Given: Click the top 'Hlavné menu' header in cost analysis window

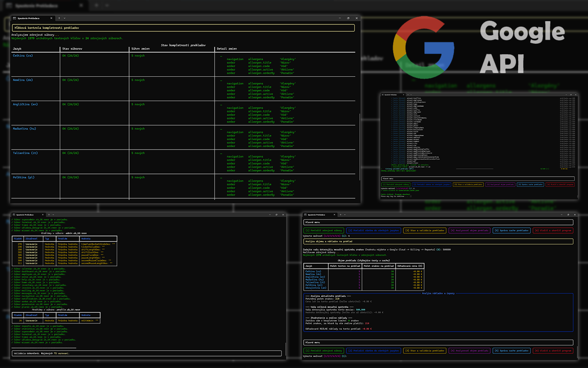Looking at the screenshot, I should [438, 222].
